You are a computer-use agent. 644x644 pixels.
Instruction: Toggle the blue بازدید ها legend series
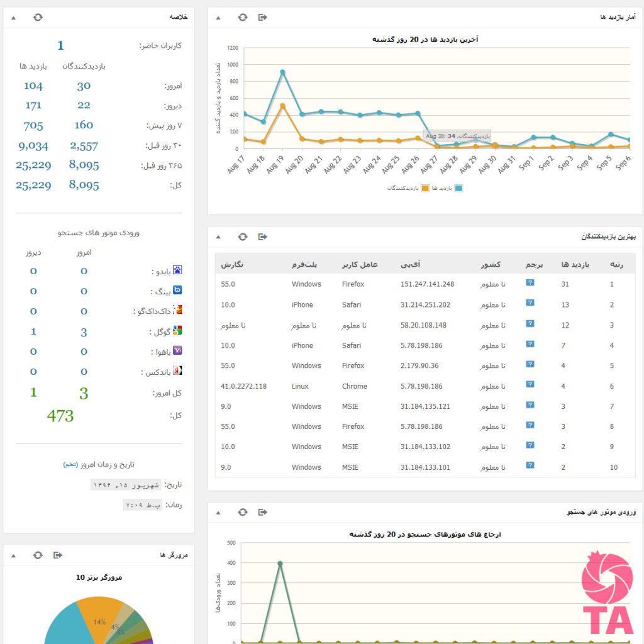coord(458,187)
